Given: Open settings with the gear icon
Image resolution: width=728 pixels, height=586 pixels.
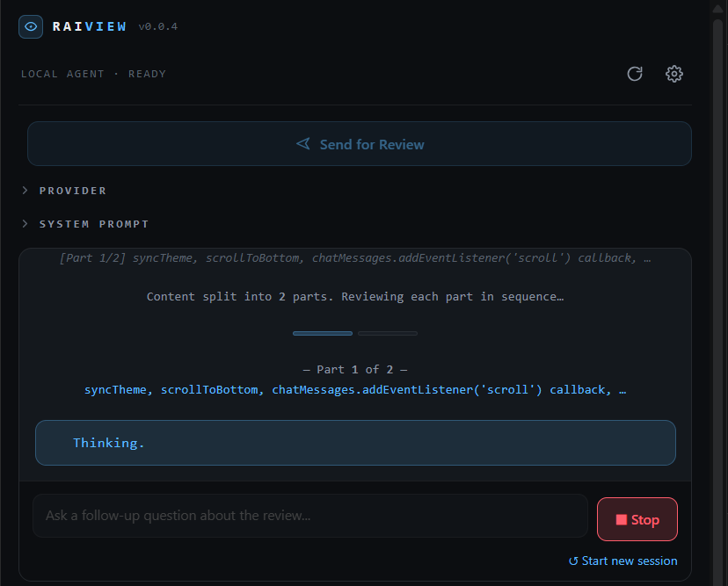Looking at the screenshot, I should tap(674, 74).
